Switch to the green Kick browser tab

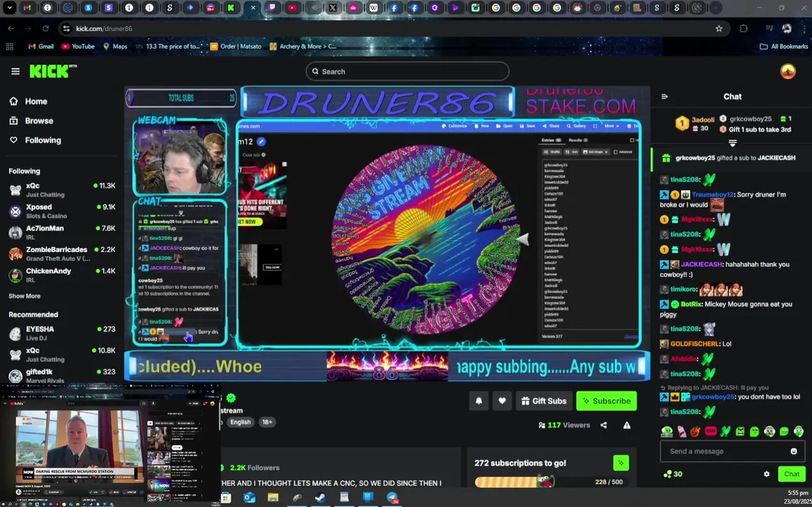point(231,8)
